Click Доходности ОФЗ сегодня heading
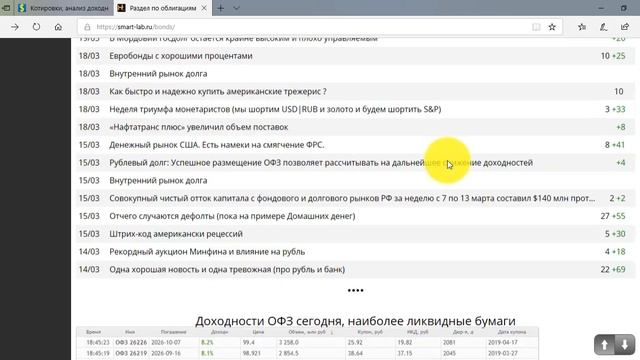 click(x=355, y=321)
